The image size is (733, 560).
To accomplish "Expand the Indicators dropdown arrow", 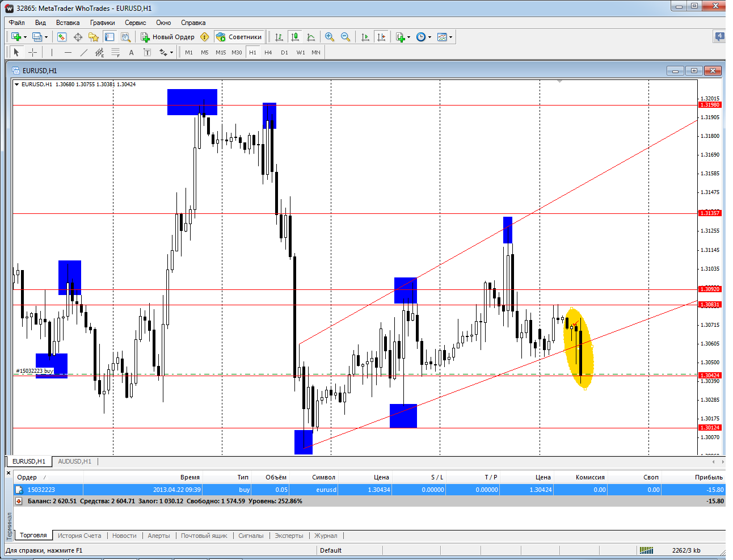I will tap(409, 37).
